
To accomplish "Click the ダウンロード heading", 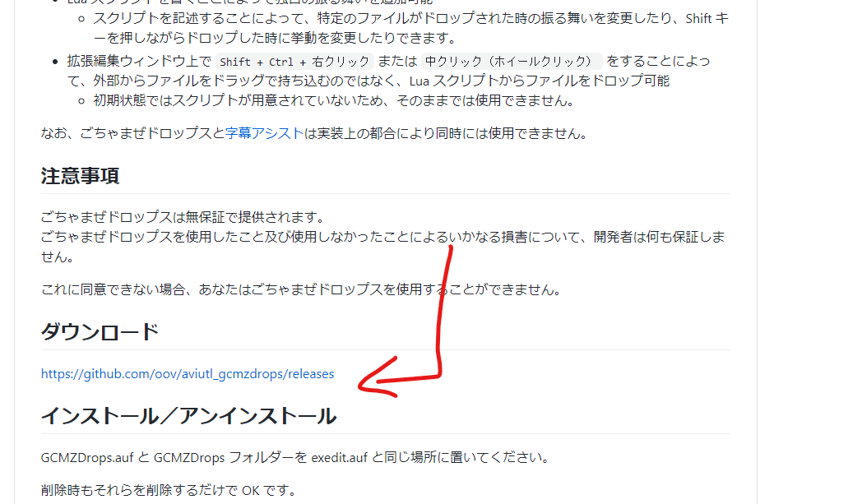I will tap(100, 332).
